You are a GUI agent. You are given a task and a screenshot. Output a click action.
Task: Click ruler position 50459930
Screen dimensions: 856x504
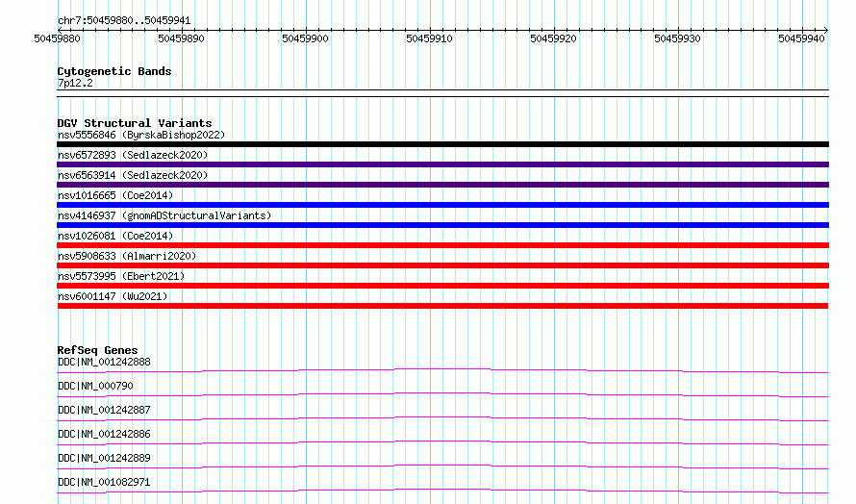677,38
